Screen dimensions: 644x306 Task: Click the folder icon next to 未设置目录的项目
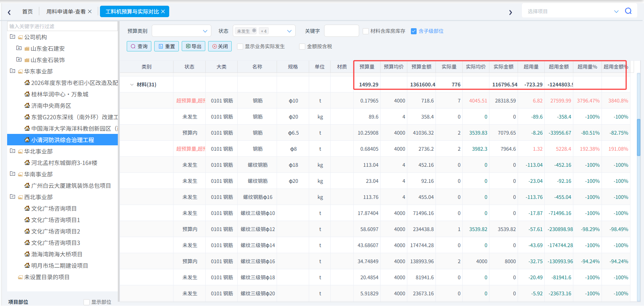tap(20, 277)
